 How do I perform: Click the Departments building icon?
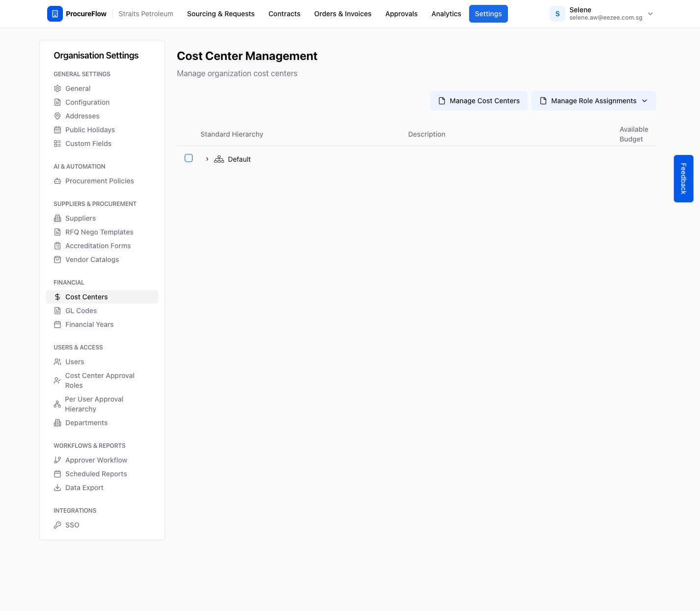click(57, 423)
